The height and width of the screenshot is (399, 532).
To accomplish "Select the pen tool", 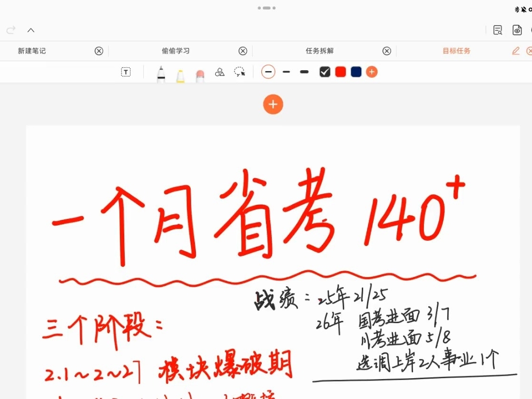I will (x=161, y=73).
